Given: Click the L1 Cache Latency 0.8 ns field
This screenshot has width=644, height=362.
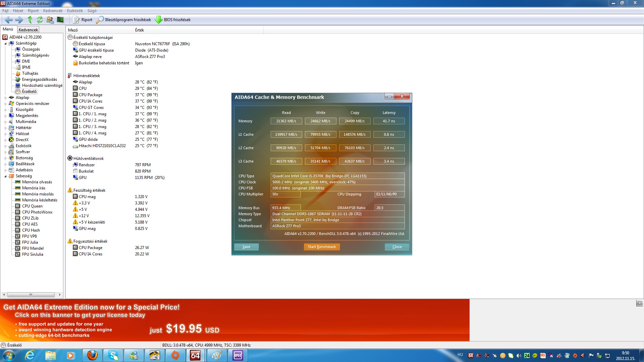Looking at the screenshot, I should tap(389, 134).
